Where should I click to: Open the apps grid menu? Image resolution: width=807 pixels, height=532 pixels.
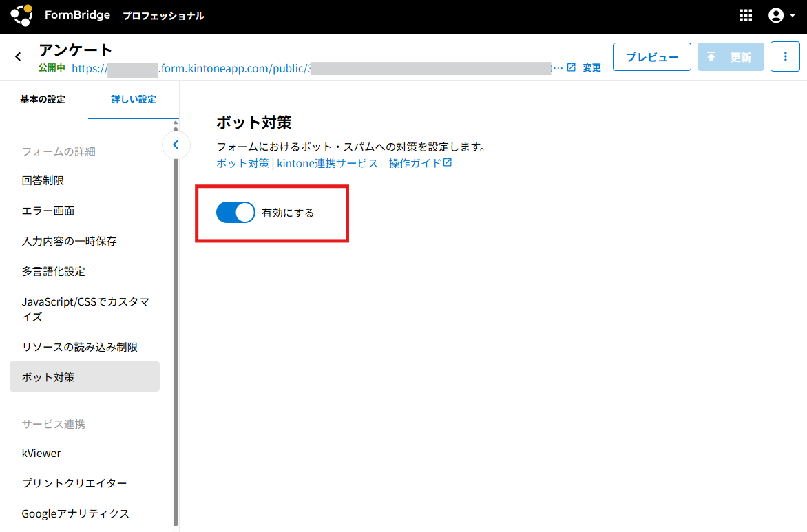click(746, 16)
